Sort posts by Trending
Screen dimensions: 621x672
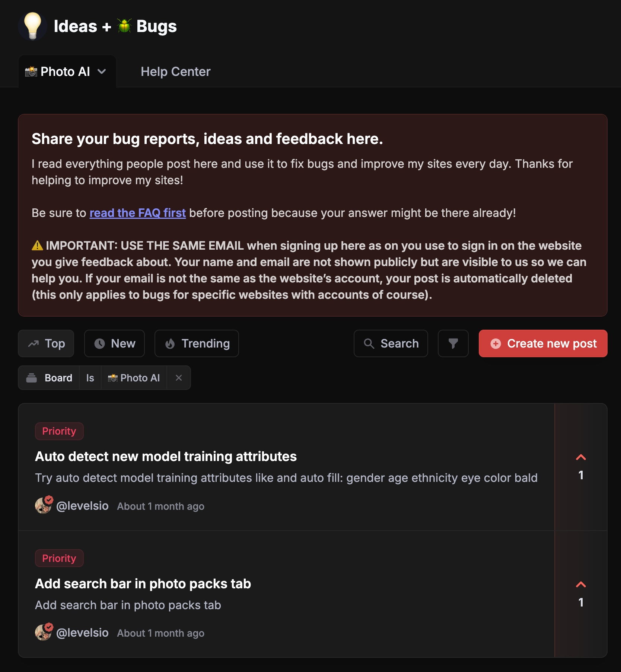[x=197, y=343]
